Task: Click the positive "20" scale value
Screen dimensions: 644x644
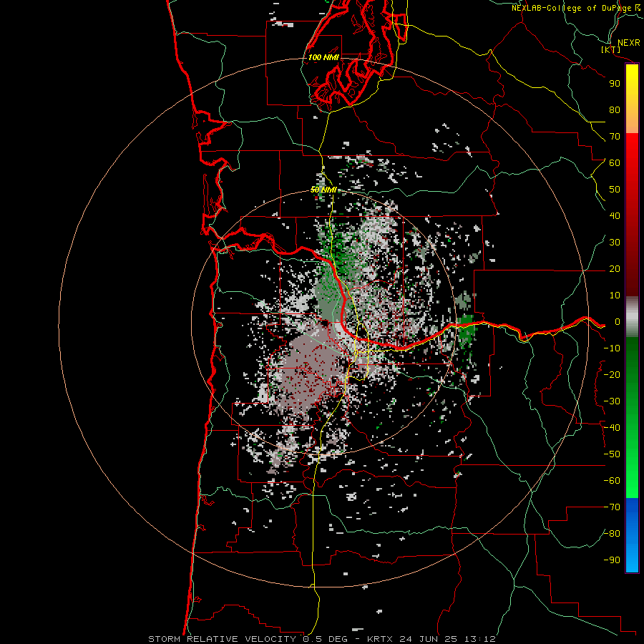Action: tap(615, 269)
